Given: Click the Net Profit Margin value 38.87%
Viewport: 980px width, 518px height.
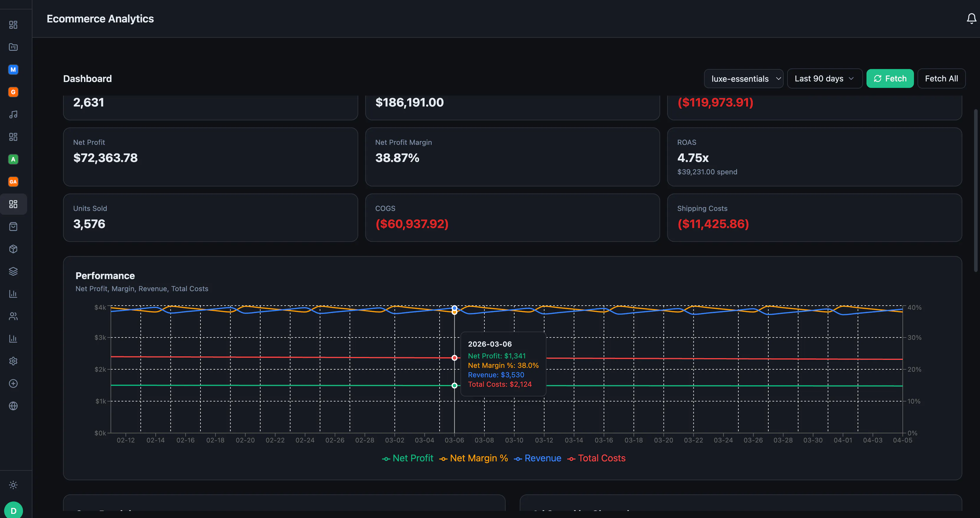Looking at the screenshot, I should point(397,158).
